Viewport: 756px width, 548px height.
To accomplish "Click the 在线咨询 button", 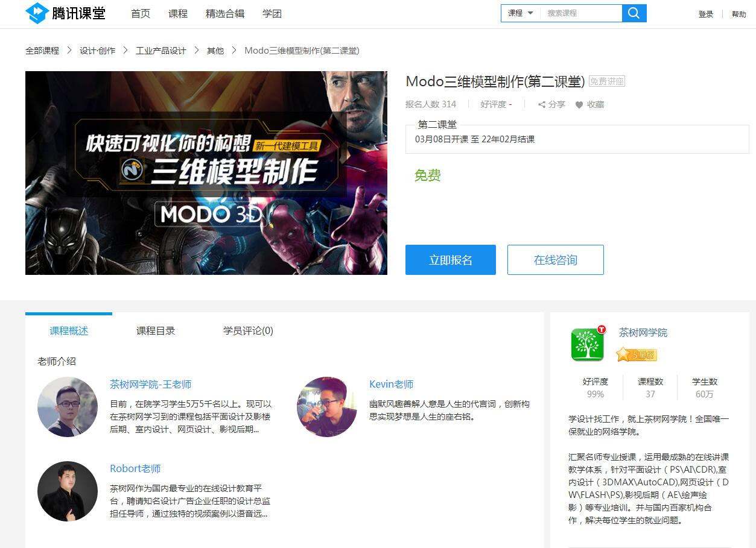I will [x=556, y=260].
